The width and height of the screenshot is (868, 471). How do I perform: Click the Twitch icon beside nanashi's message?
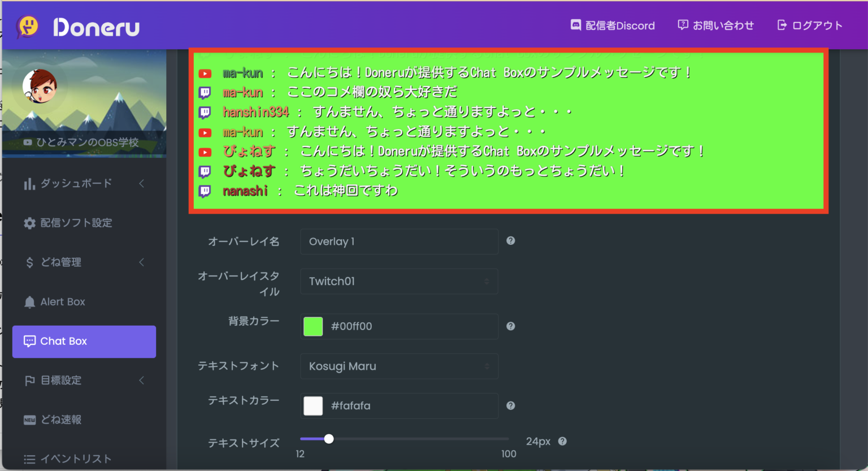[x=204, y=191]
